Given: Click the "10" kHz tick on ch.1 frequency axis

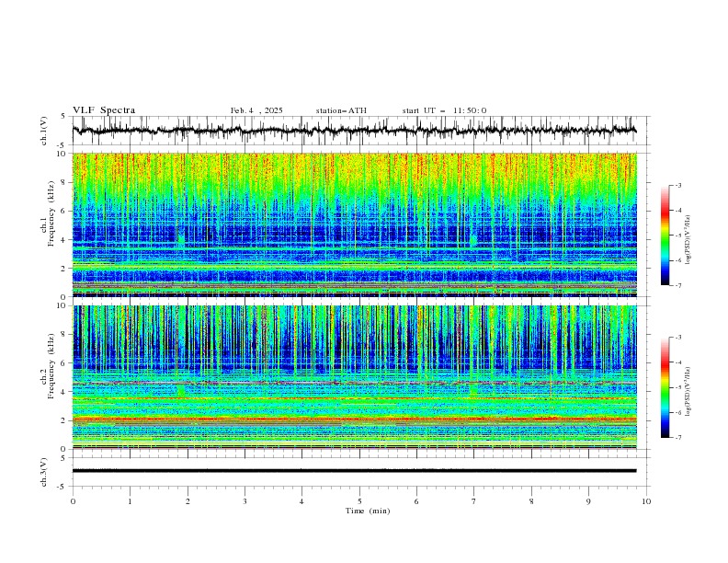Looking at the screenshot, I should (x=62, y=154).
